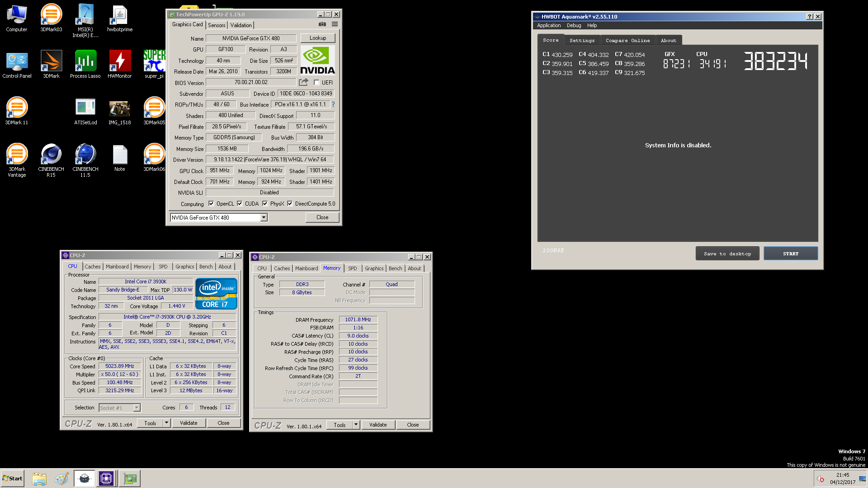Click the Lookup button in GPU-Z
868x488 pixels.
(318, 38)
